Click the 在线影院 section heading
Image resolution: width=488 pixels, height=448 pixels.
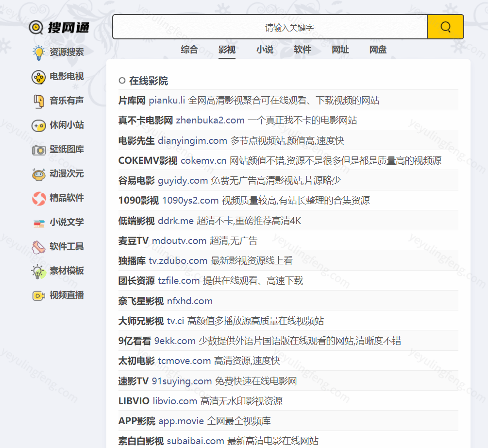click(x=149, y=81)
